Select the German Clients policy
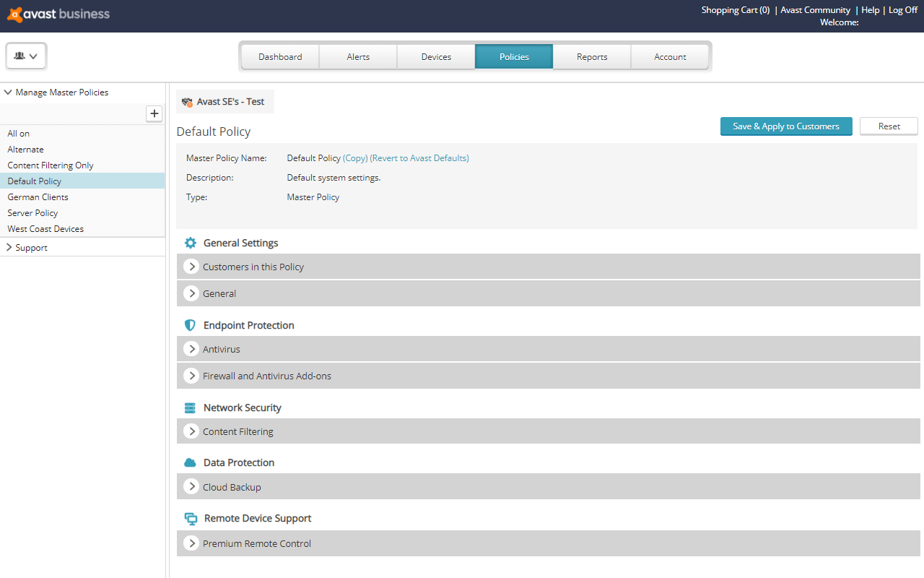The height and width of the screenshot is (578, 924). tap(38, 197)
